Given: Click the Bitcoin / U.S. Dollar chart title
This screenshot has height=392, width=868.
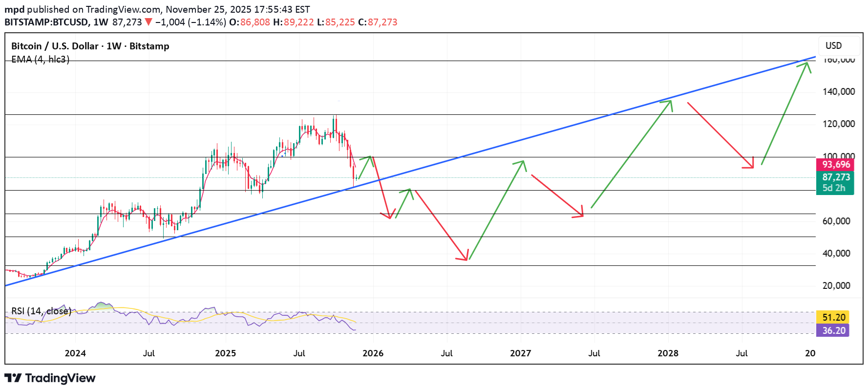Looking at the screenshot, I should click(90, 46).
